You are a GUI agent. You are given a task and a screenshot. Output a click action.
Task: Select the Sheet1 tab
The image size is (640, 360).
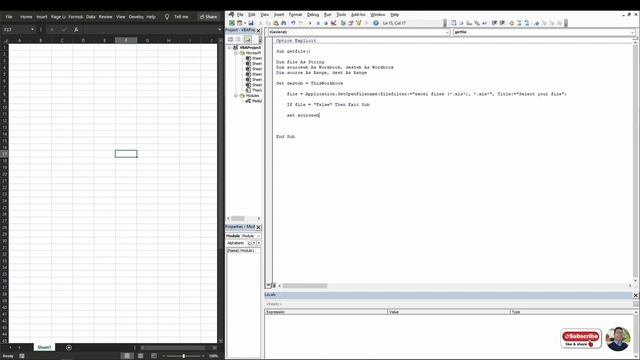(x=44, y=347)
